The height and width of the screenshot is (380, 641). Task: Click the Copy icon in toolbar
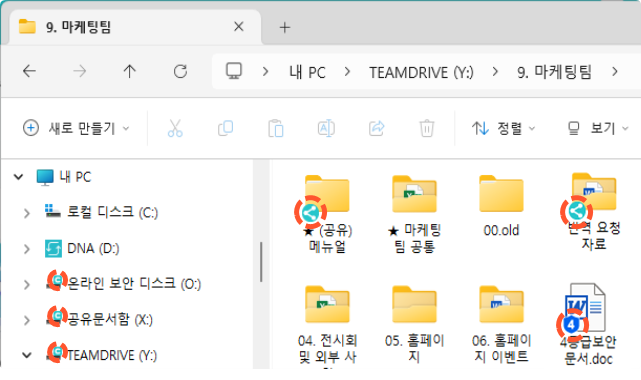(225, 128)
